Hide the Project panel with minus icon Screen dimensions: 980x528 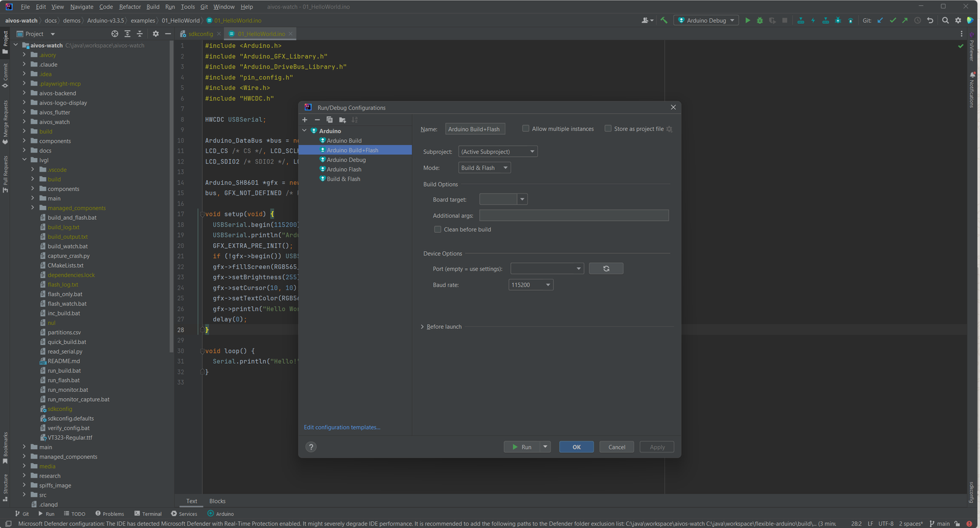pyautogui.click(x=168, y=34)
